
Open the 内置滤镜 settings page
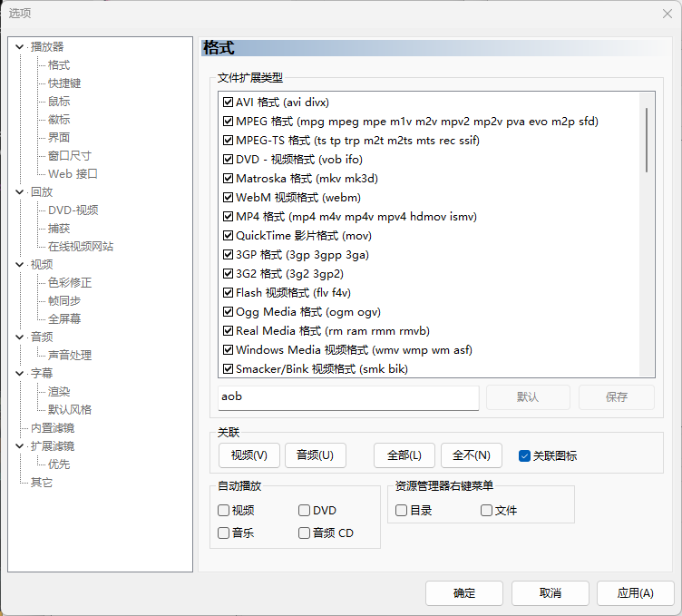[x=53, y=428]
